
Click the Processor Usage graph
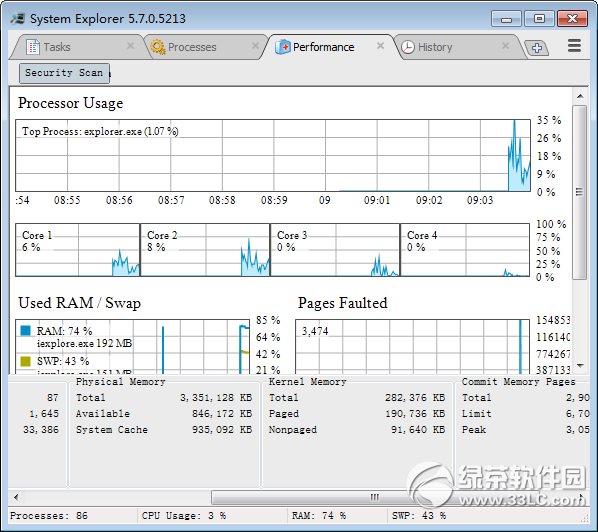tap(273, 156)
